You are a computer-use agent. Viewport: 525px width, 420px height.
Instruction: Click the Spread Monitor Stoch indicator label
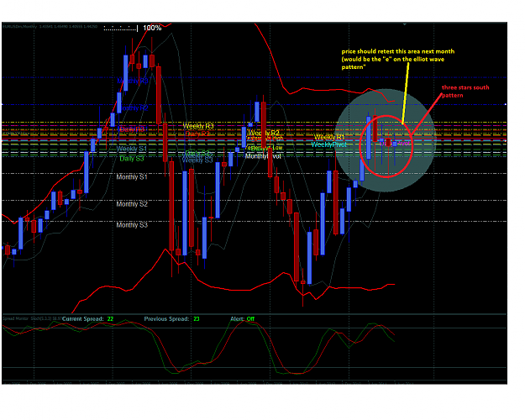(x=32, y=318)
